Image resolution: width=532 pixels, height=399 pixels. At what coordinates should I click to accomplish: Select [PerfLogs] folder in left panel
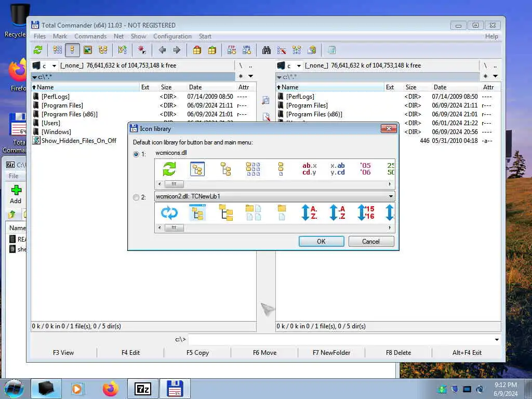pos(55,96)
